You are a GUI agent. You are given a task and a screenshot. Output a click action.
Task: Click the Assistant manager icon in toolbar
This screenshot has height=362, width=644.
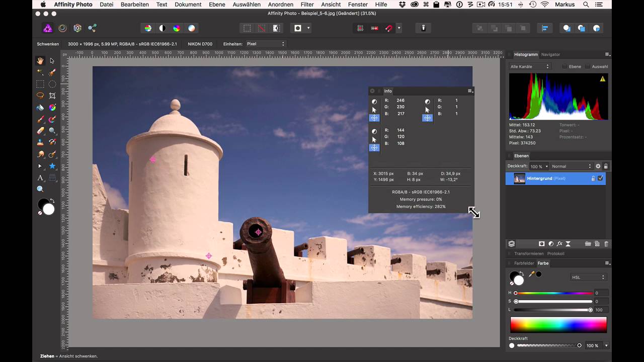(x=424, y=28)
